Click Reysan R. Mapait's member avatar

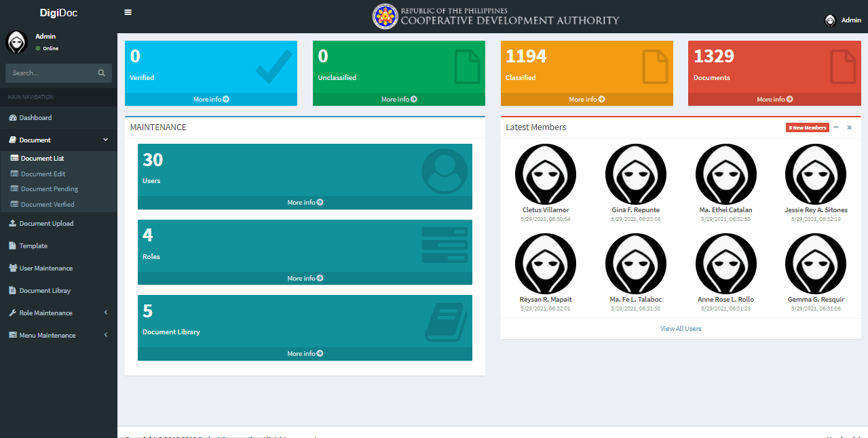coord(546,264)
